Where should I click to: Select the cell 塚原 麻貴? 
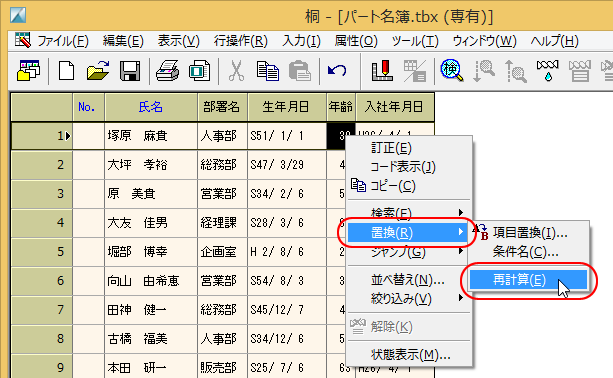click(x=151, y=136)
